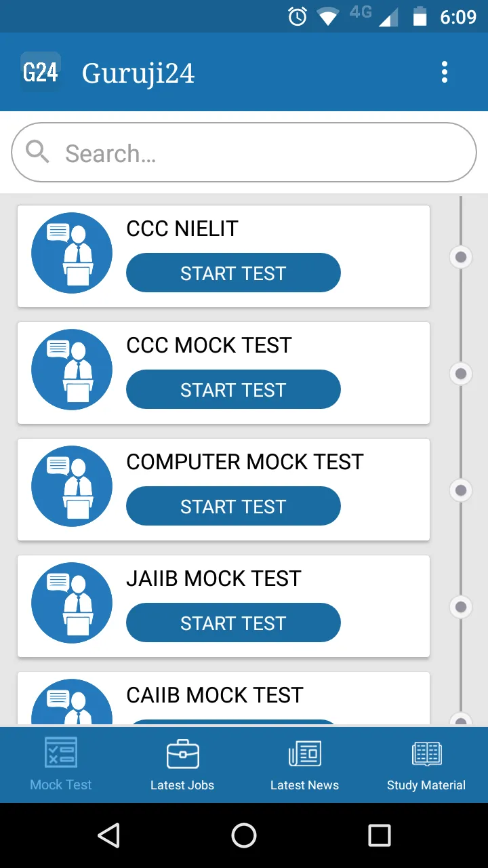Tap the G24 app logo
Screen dimensions: 488x868
click(41, 72)
